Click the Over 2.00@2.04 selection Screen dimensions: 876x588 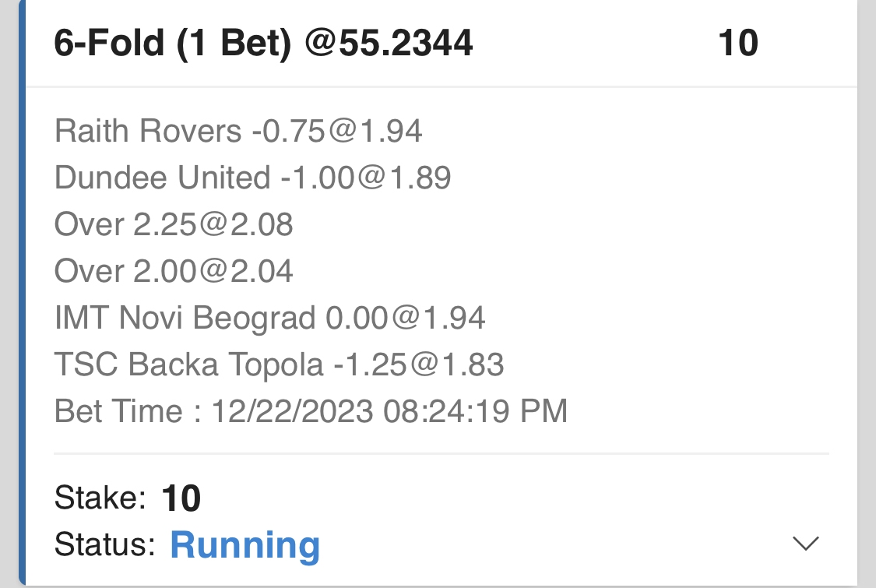tap(174, 272)
